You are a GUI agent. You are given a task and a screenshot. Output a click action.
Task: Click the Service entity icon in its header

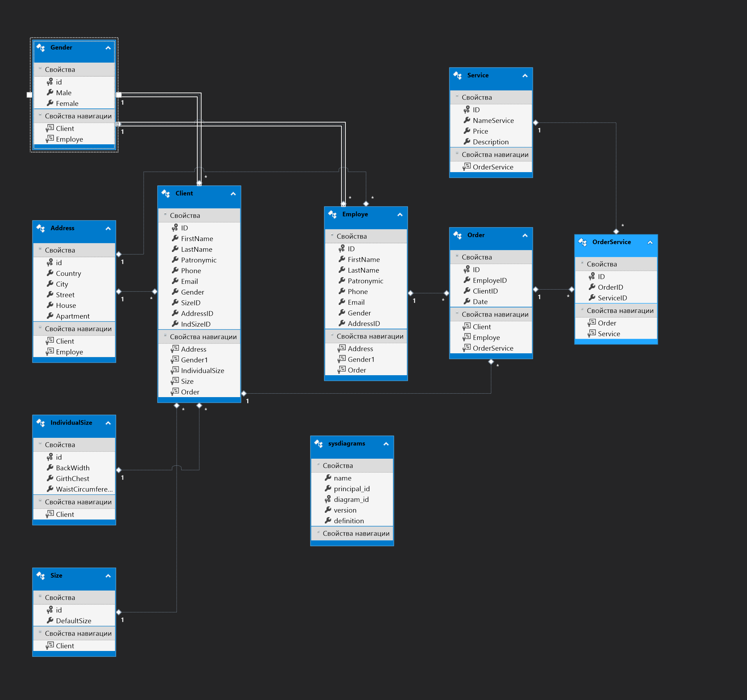(x=457, y=75)
